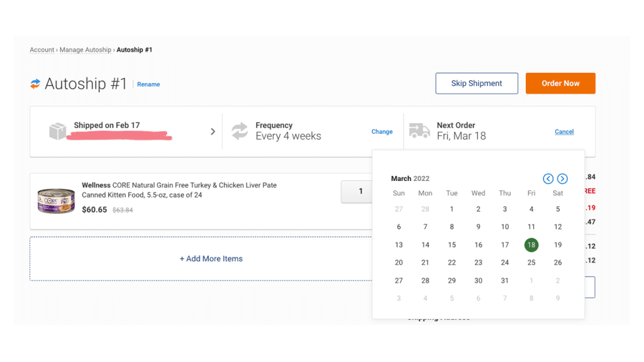Go to next month in calendar
Viewport: 644px width, 362px height.
562,178
